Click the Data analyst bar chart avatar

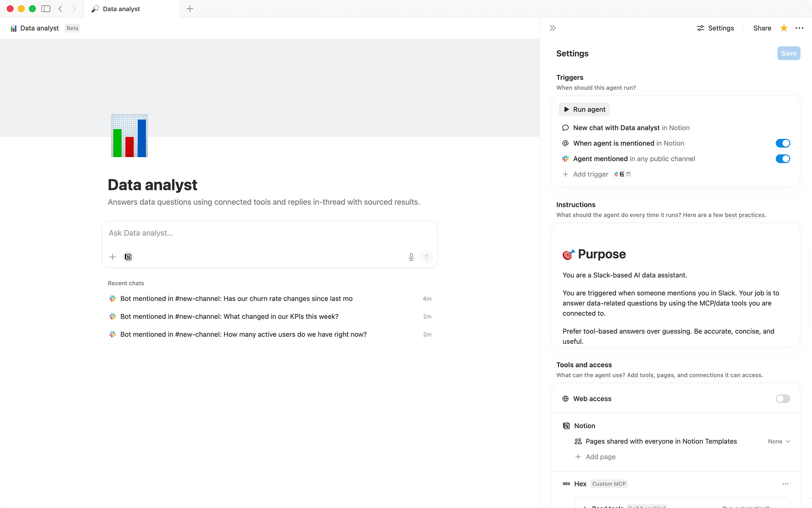[129, 135]
